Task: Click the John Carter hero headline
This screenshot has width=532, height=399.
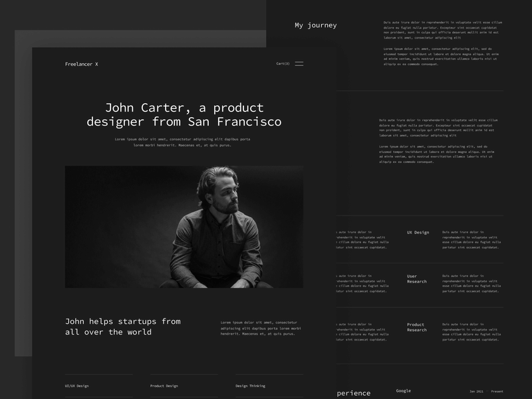Action: (185, 114)
